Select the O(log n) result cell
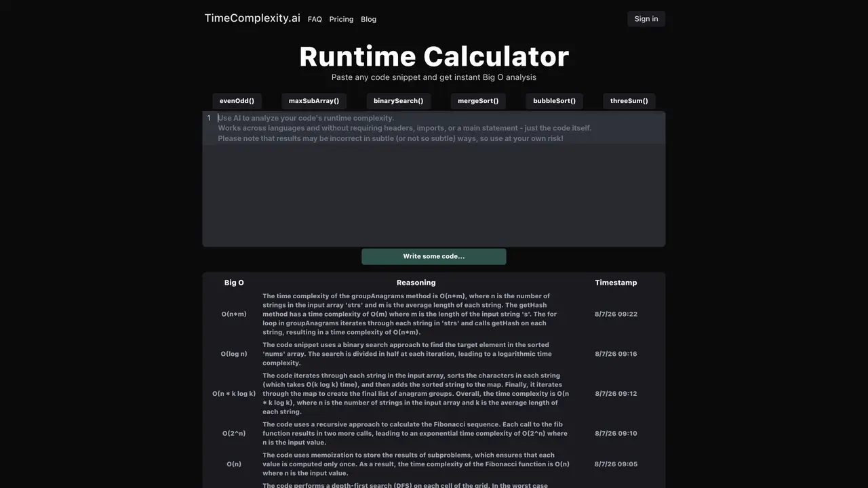The height and width of the screenshot is (488, 868). (234, 354)
